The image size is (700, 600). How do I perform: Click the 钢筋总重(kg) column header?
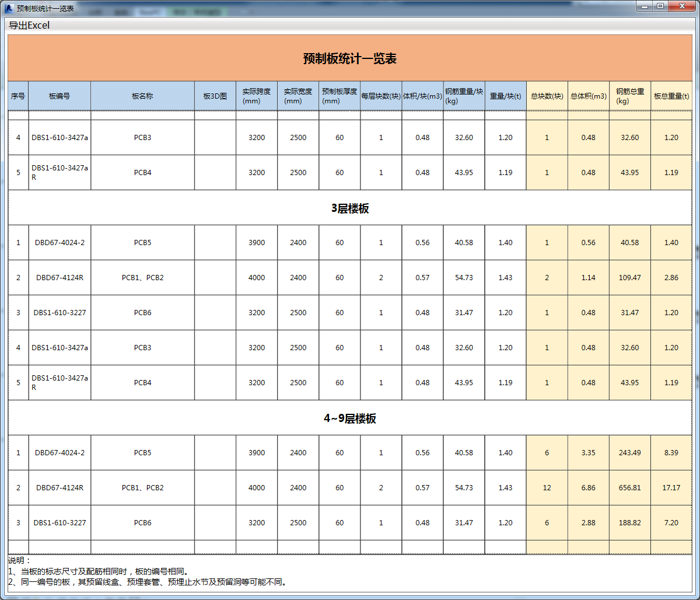pos(630,96)
